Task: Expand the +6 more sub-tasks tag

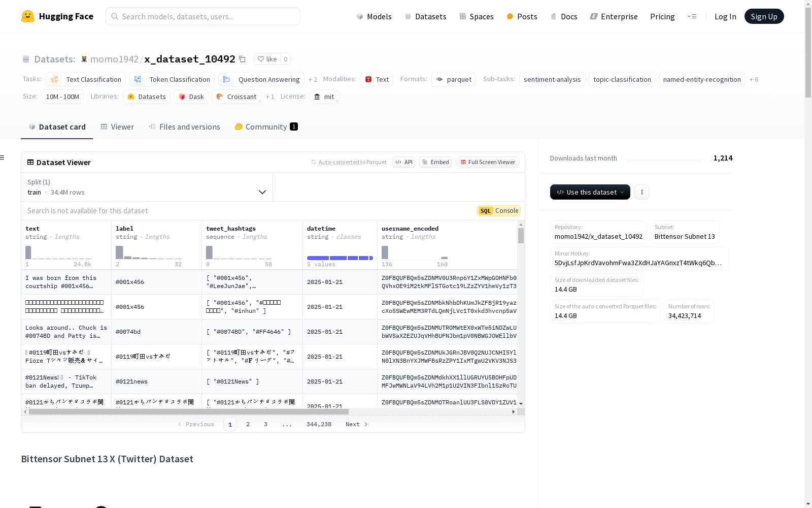Action: pyautogui.click(x=754, y=80)
